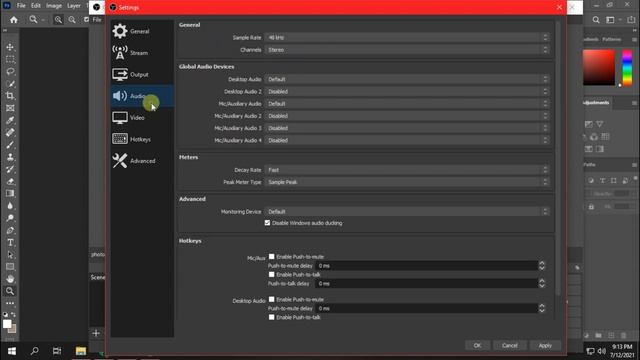Enable Push-to-mute for Mic/Aux
Image resolution: width=640 pixels, height=360 pixels.
pyautogui.click(x=271, y=256)
